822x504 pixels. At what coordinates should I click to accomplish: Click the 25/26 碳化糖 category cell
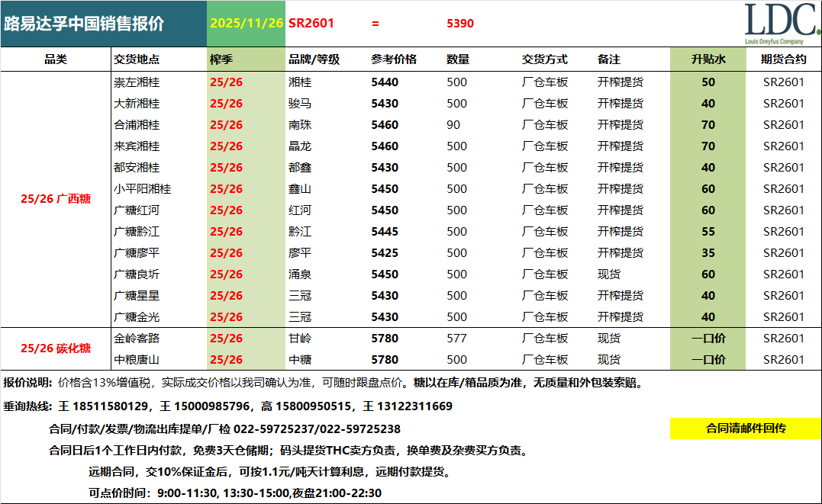[56, 348]
